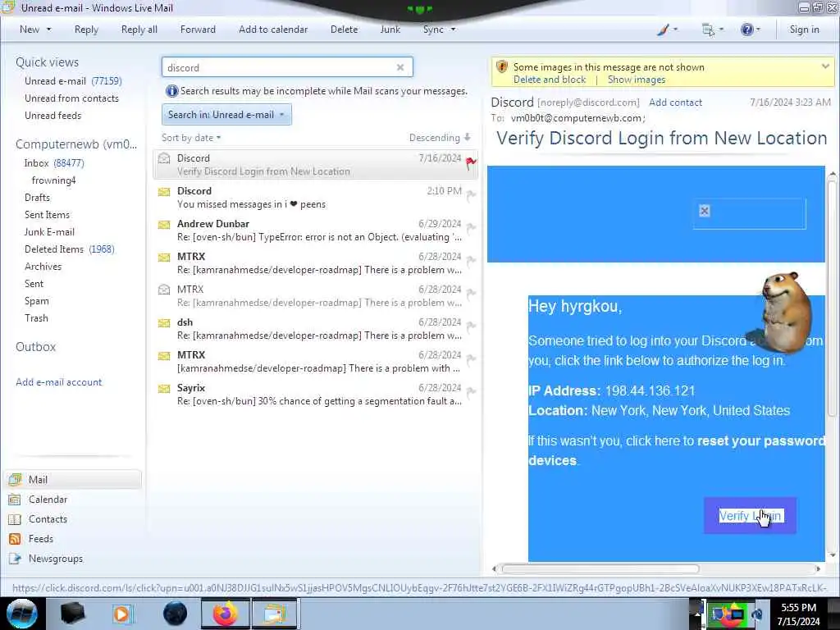Open the Calendar pane icon
Screen dimensions: 840x630
point(15,500)
